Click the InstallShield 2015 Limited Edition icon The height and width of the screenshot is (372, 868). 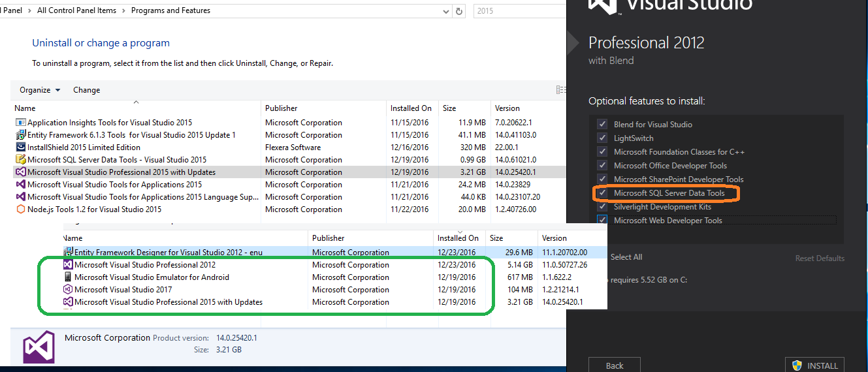20,147
